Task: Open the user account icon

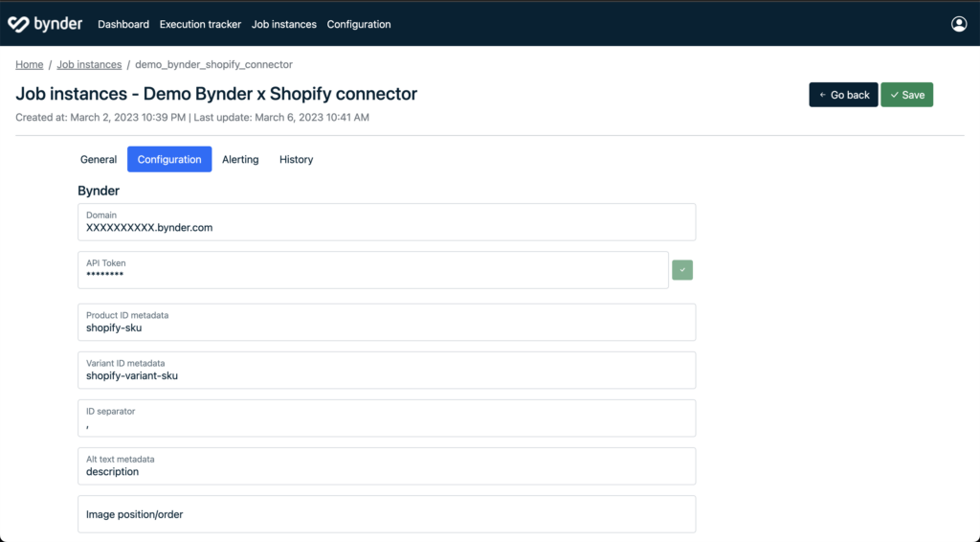Action: pos(959,24)
